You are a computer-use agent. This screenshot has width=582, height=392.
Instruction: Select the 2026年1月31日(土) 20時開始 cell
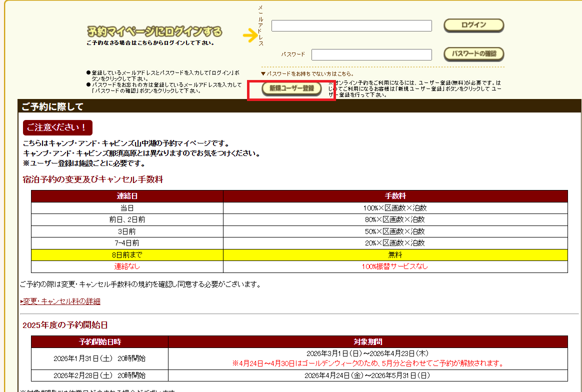(x=99, y=358)
